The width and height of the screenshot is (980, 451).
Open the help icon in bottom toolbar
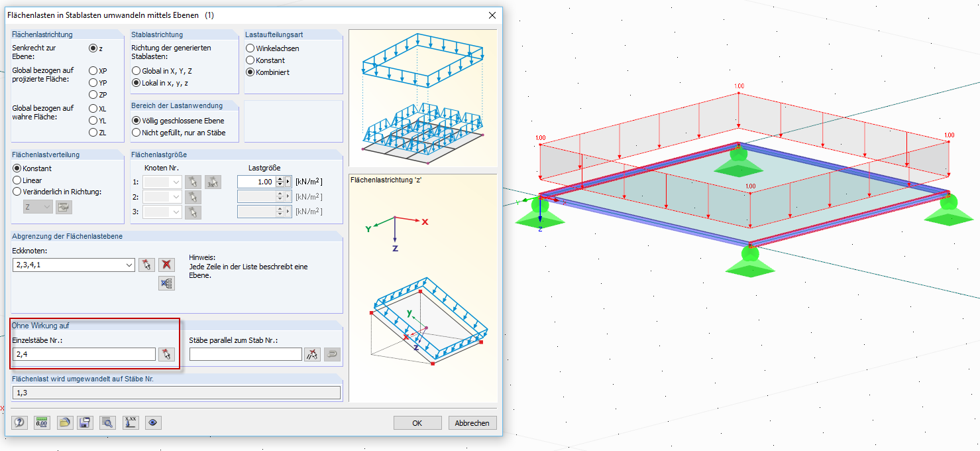pos(20,422)
